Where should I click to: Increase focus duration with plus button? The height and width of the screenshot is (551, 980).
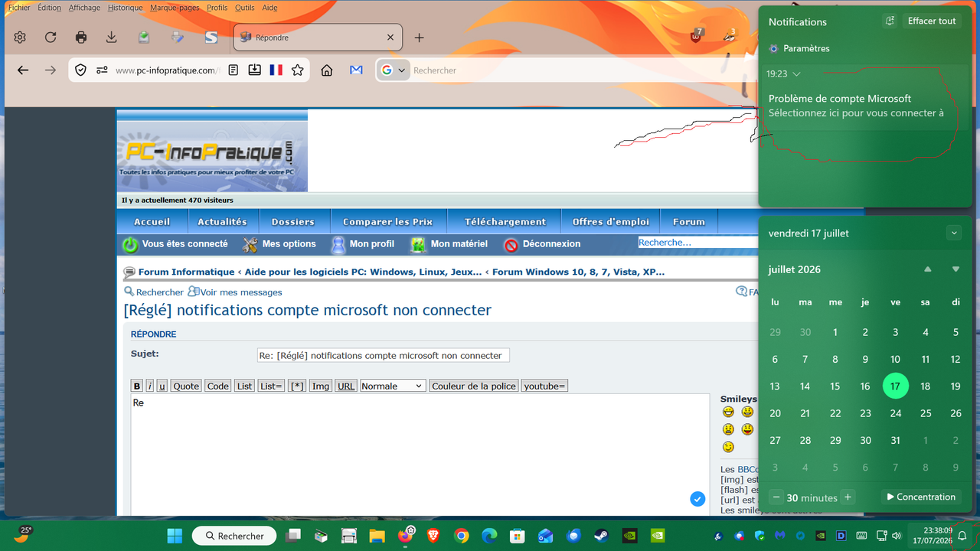[848, 497]
